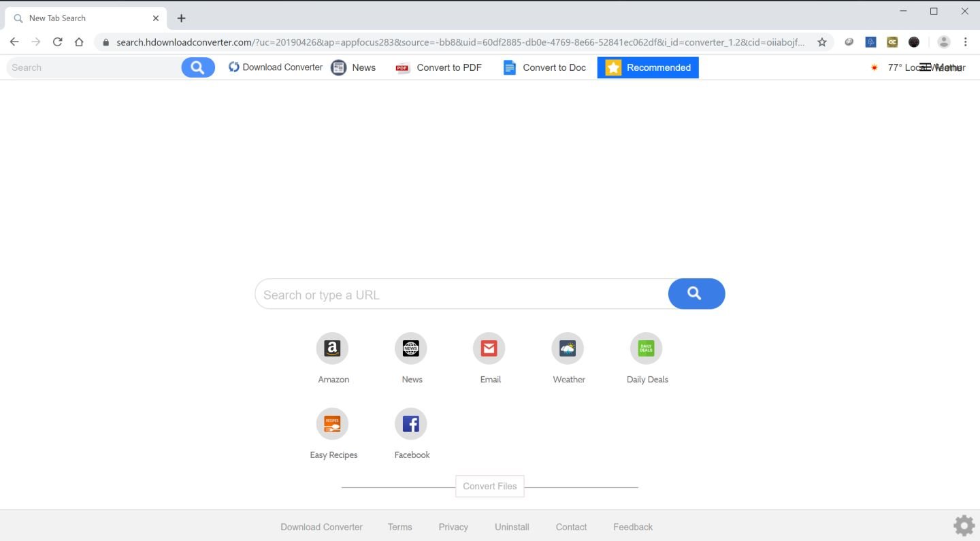The width and height of the screenshot is (980, 541).
Task: Maximize the browser window
Action: pyautogui.click(x=934, y=11)
